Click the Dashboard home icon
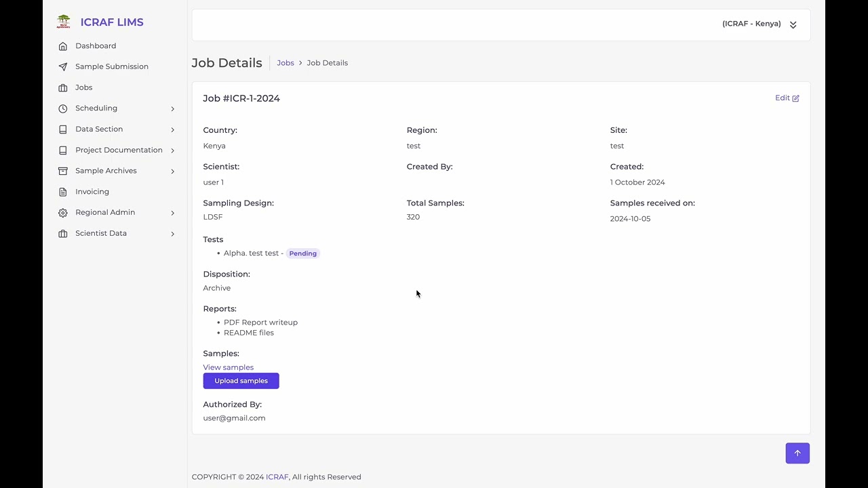This screenshot has height=488, width=868. click(x=63, y=46)
